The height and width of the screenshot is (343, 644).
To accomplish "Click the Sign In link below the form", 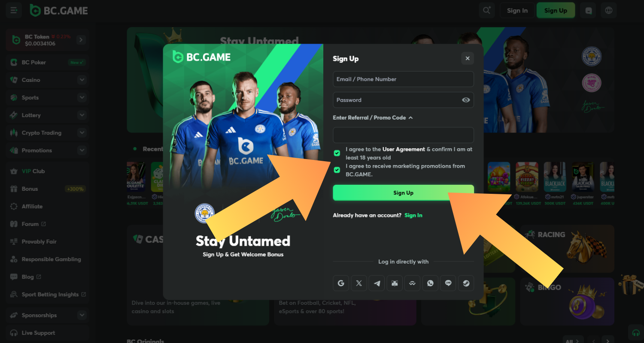I will pos(413,215).
